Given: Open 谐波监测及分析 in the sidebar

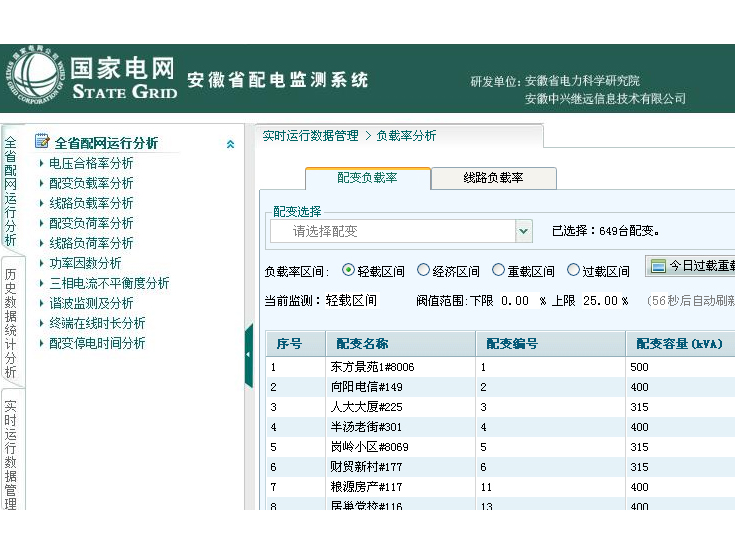Looking at the screenshot, I should 91,303.
